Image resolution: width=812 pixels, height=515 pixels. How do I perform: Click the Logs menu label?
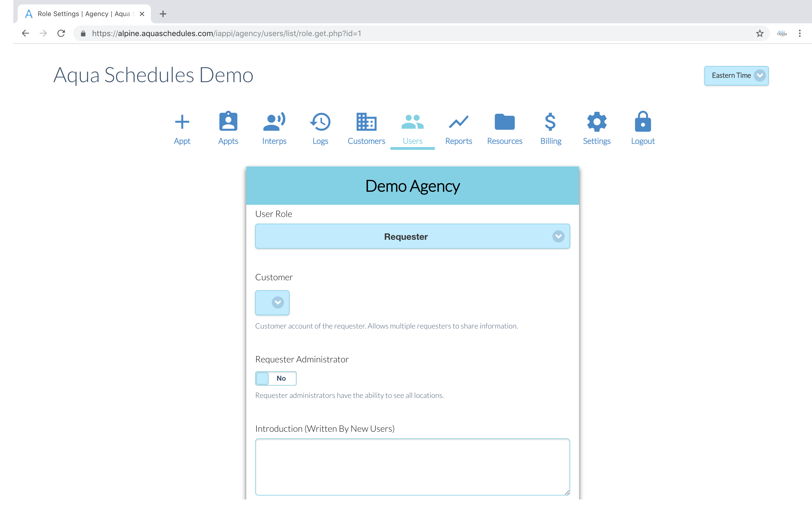coord(320,141)
